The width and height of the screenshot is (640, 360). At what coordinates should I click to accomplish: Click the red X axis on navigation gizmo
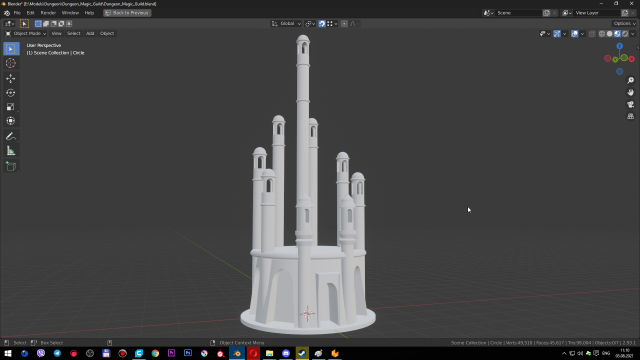pyautogui.click(x=632, y=59)
